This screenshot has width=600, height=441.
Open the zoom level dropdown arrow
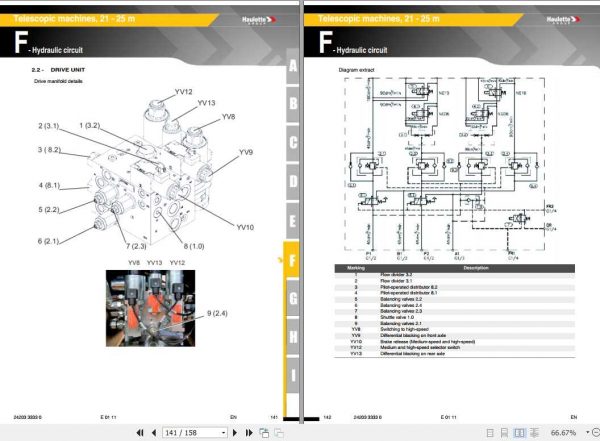point(587,433)
